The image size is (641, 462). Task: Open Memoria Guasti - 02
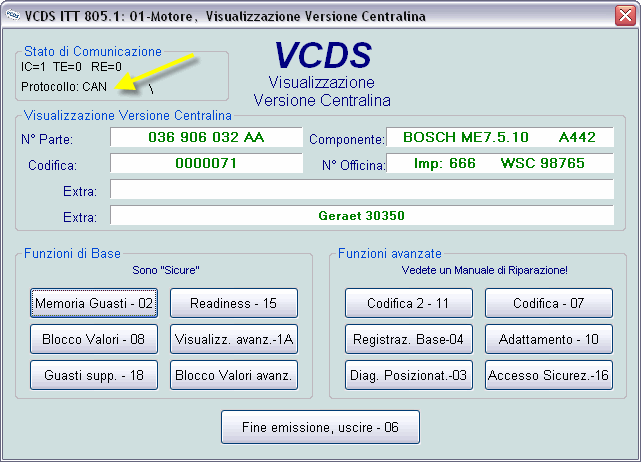[x=94, y=303]
